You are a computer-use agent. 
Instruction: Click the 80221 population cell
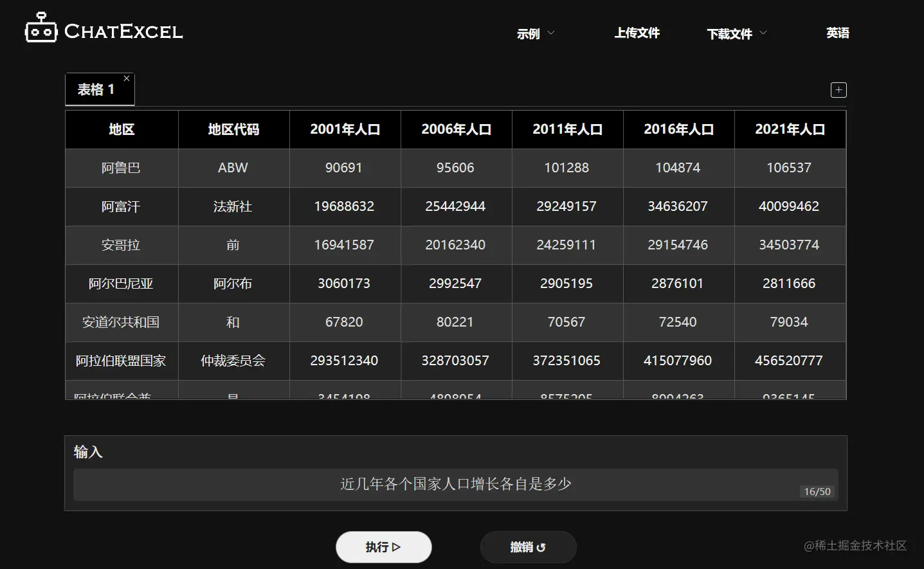coord(456,322)
